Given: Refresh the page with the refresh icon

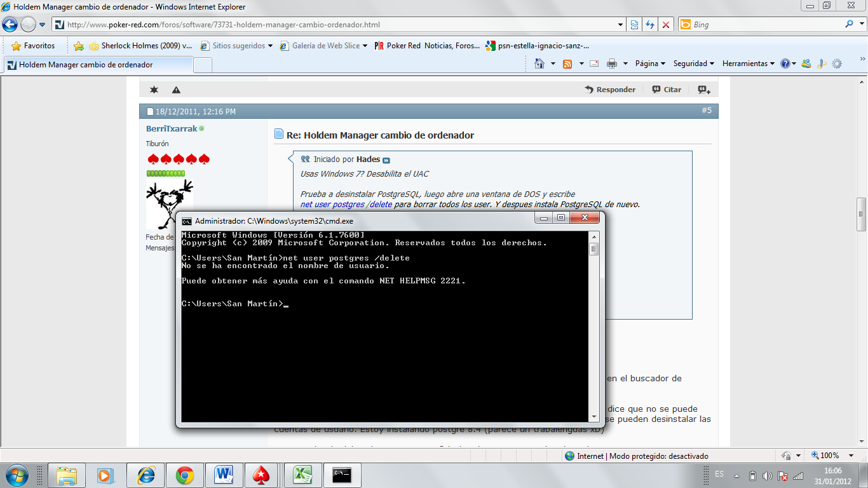Looking at the screenshot, I should 650,25.
